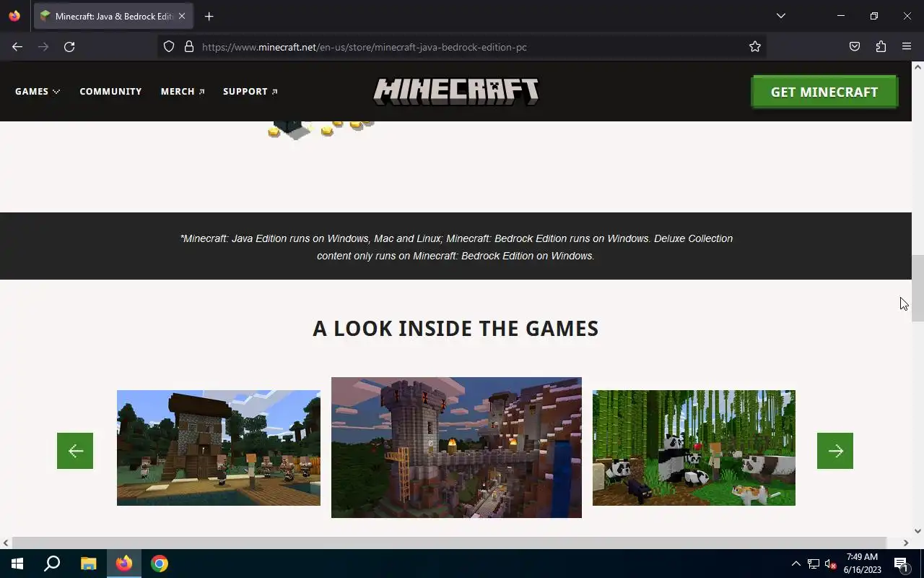Open the Windows Start menu
Viewport: 924px width, 578px height.
[x=17, y=564]
